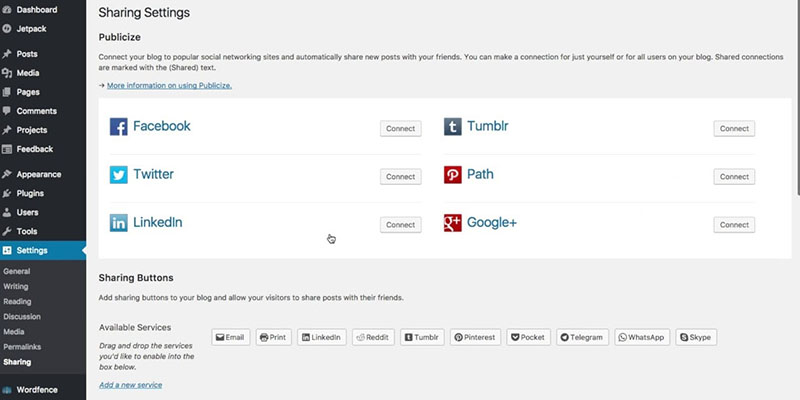Click the Dashboard sidebar icon
Screen dimensions: 800x400
tap(7, 10)
